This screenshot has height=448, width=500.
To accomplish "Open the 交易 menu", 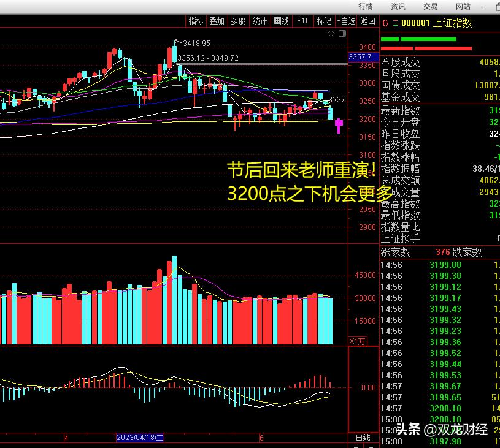I will coord(431,6).
